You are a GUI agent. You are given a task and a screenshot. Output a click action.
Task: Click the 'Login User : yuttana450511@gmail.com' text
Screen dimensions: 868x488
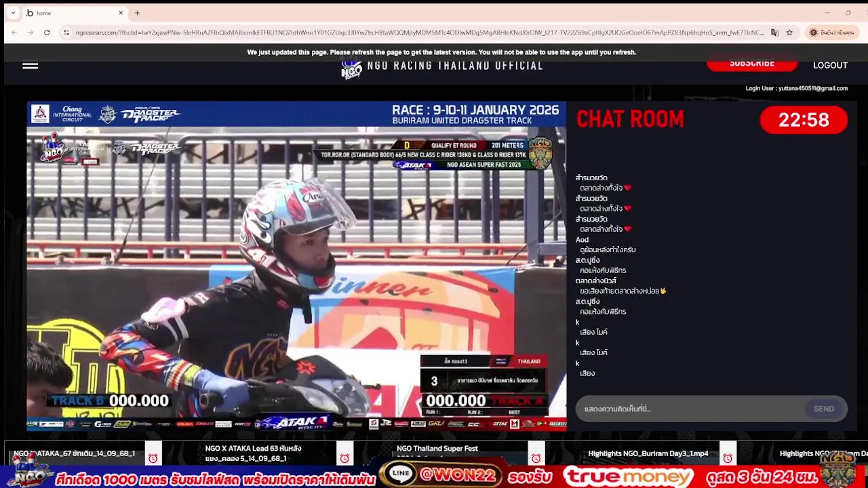click(797, 88)
